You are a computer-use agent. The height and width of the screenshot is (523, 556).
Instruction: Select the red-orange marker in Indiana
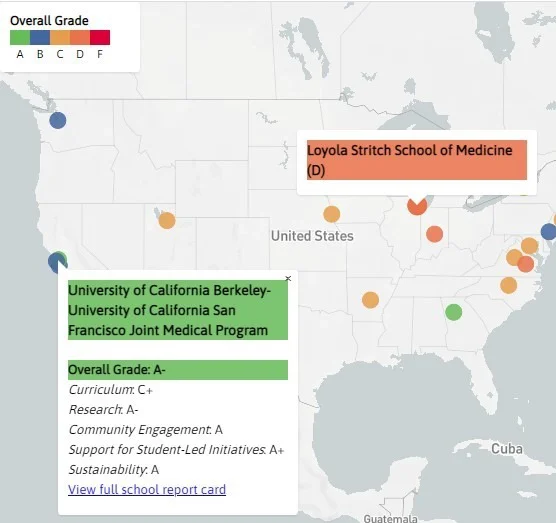[x=434, y=234]
